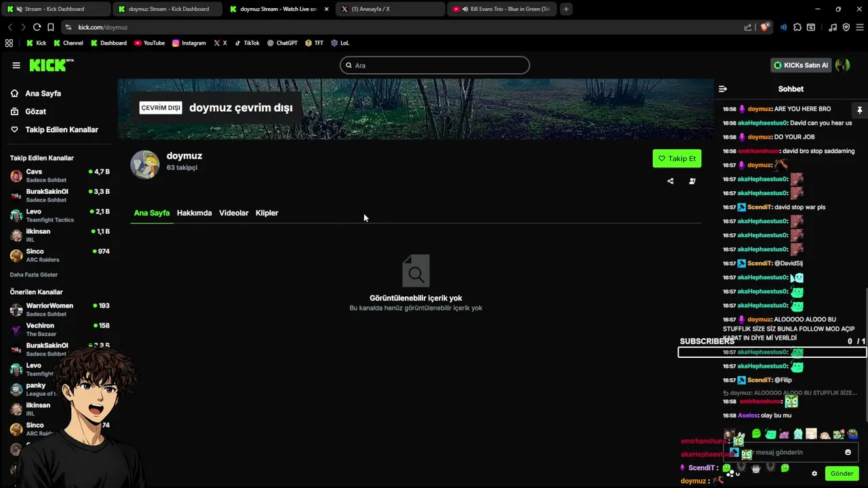Open the browser main menu icon
The image size is (868, 488).
point(859,27)
